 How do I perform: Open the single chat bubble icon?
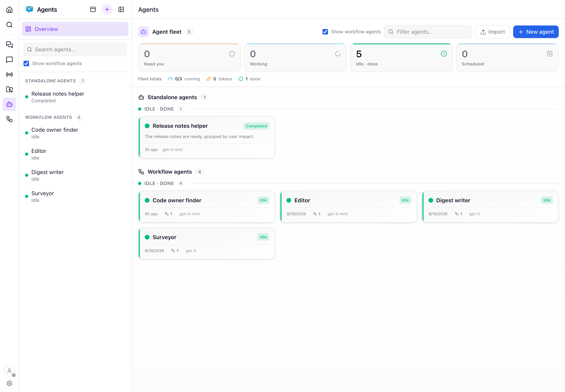point(9,59)
